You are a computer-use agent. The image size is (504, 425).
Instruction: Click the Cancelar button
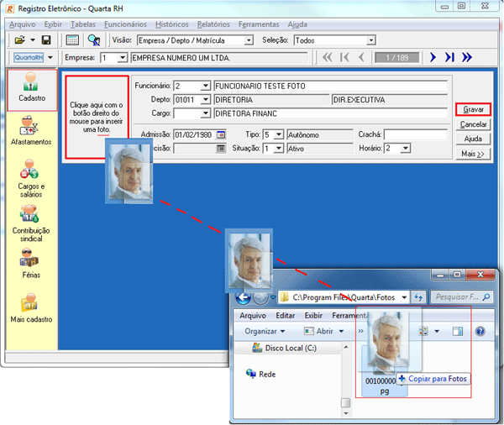coord(473,124)
